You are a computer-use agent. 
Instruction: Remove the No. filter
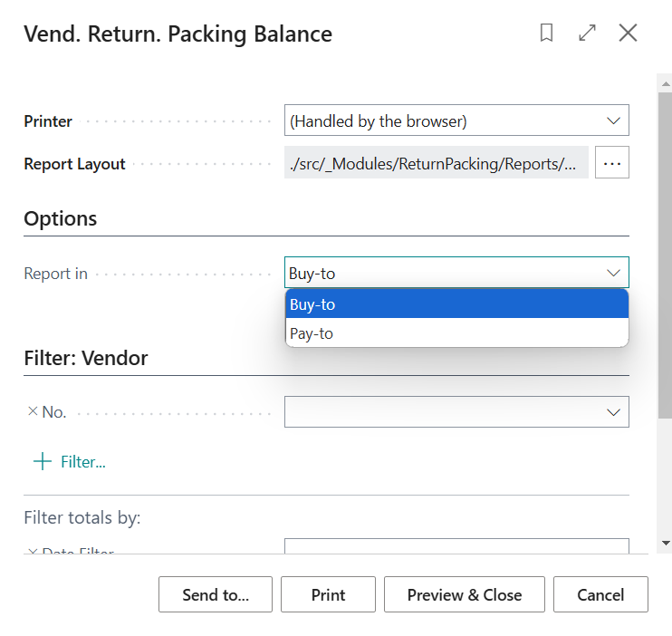click(33, 411)
